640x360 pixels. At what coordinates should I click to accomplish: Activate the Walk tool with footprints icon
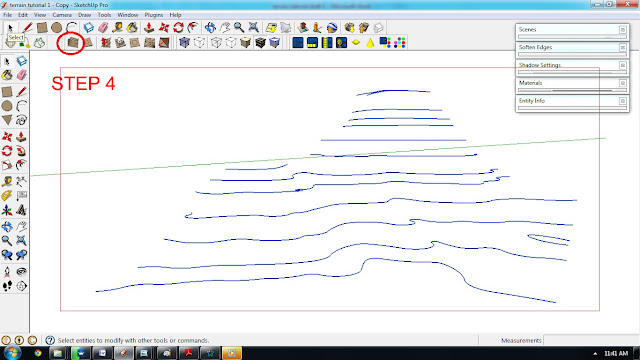tap(7, 286)
